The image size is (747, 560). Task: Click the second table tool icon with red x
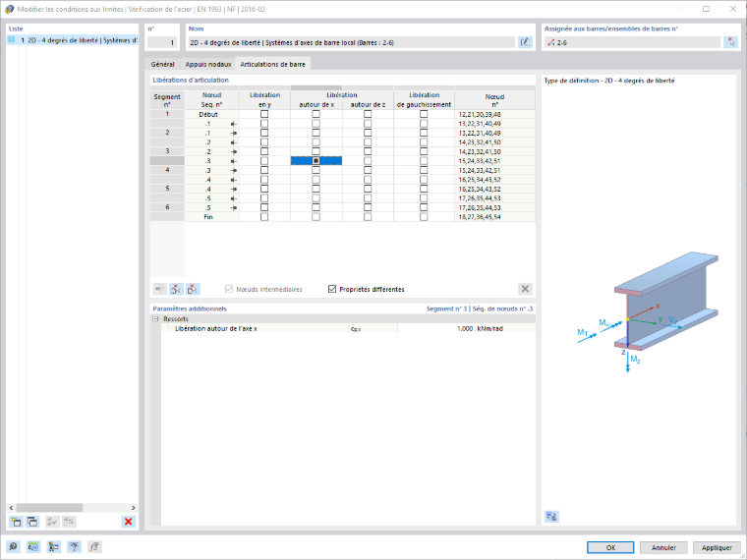point(176,289)
